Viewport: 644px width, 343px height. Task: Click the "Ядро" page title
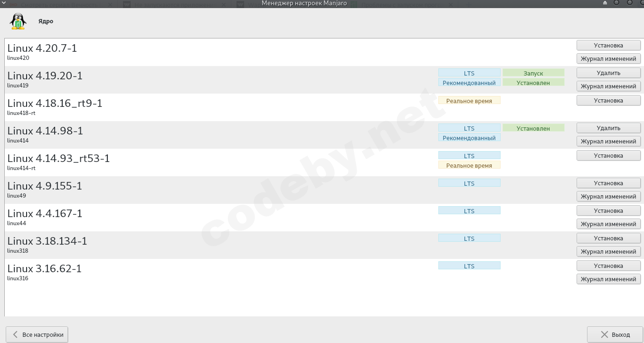(46, 21)
